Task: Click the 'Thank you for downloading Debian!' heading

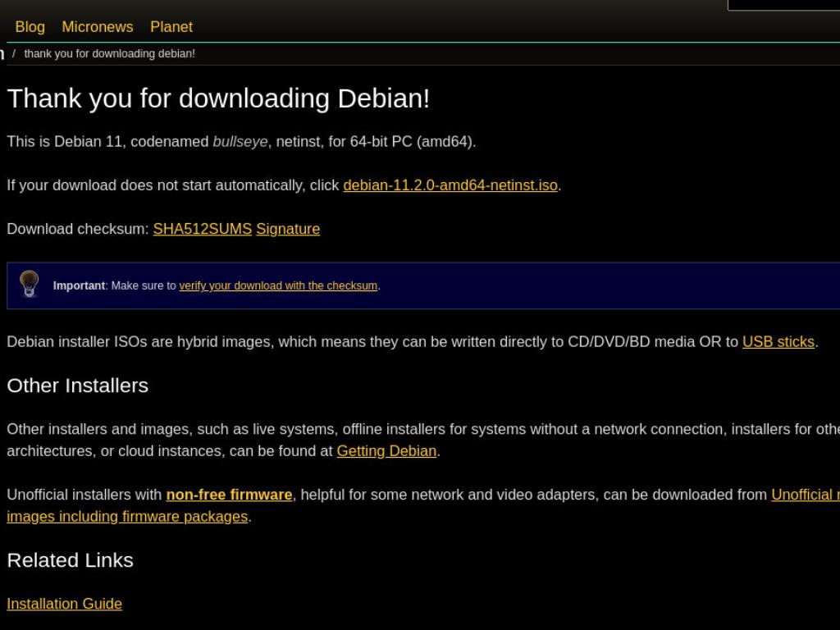Action: (218, 98)
